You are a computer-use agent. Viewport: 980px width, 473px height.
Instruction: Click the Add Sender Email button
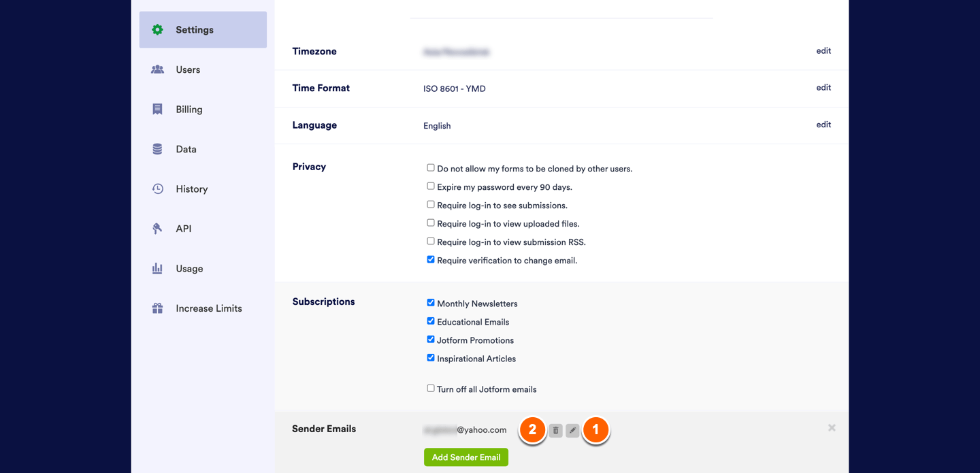[466, 457]
